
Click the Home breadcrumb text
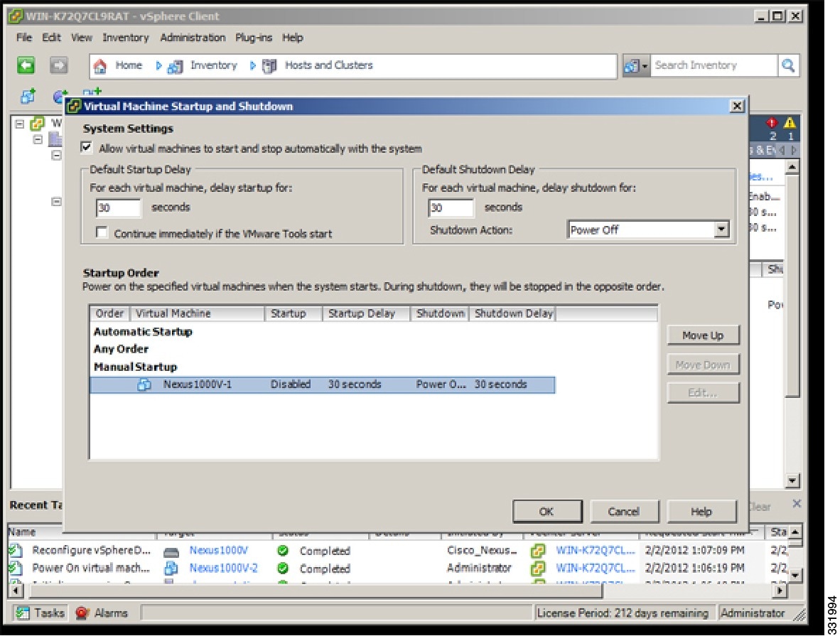coord(129,65)
